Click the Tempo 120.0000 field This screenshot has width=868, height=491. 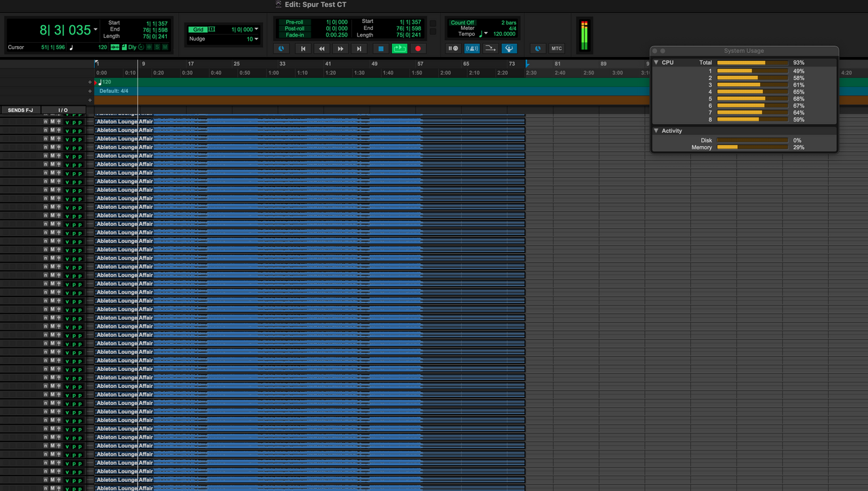505,34
